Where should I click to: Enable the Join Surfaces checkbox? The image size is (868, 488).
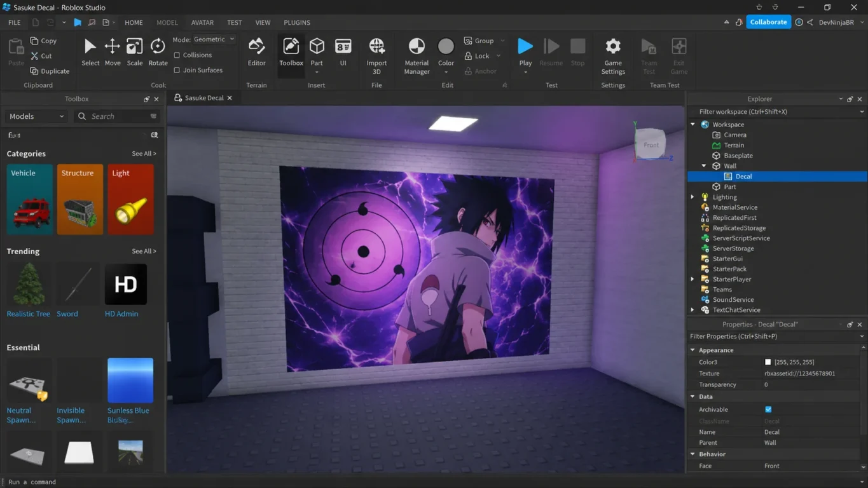(177, 71)
